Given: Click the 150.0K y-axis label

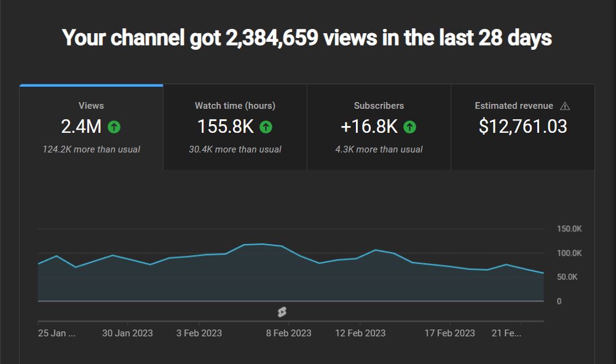Looking at the screenshot, I should pyautogui.click(x=569, y=229).
